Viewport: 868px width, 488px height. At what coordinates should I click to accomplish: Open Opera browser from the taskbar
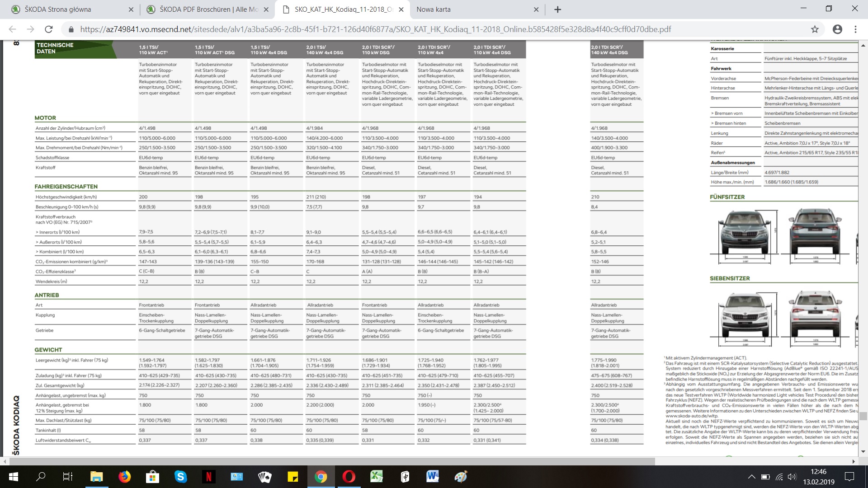pos(349,476)
